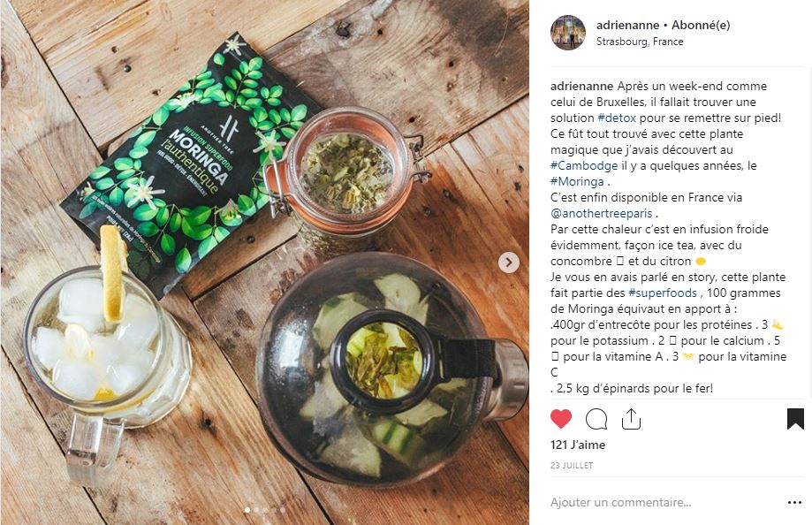Open the three-dot more options menu
The height and width of the screenshot is (525, 812).
click(794, 502)
